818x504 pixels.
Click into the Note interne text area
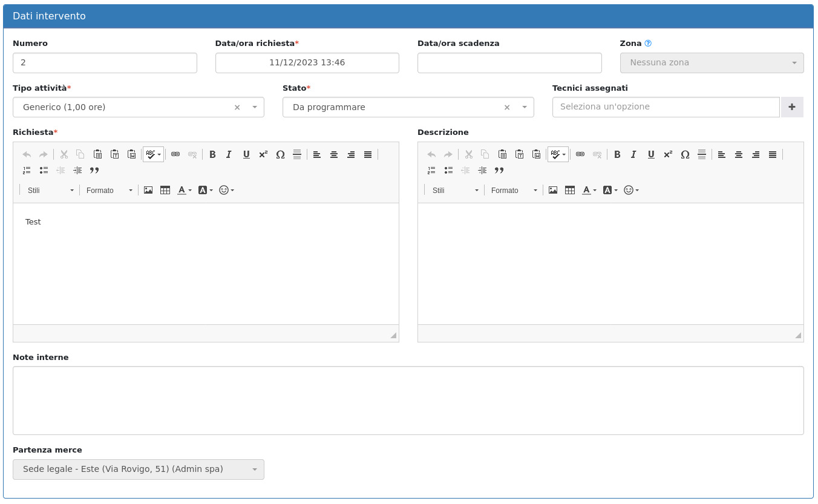[x=408, y=400]
